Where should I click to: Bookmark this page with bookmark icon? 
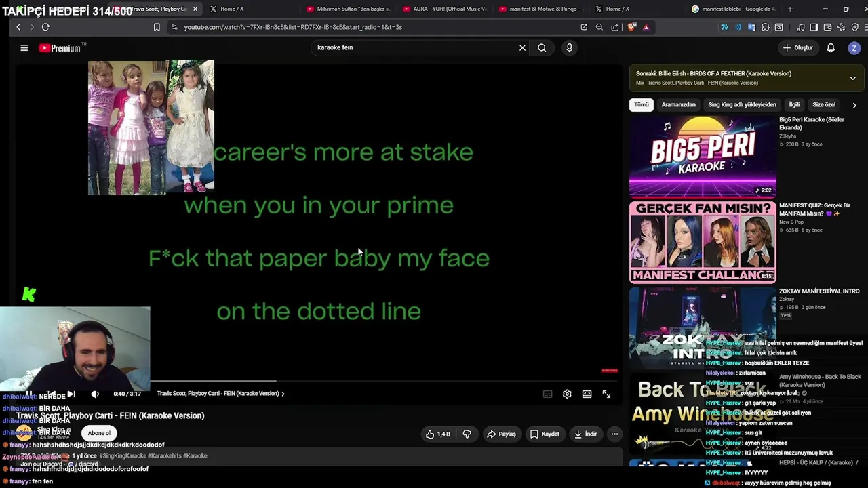(157, 27)
